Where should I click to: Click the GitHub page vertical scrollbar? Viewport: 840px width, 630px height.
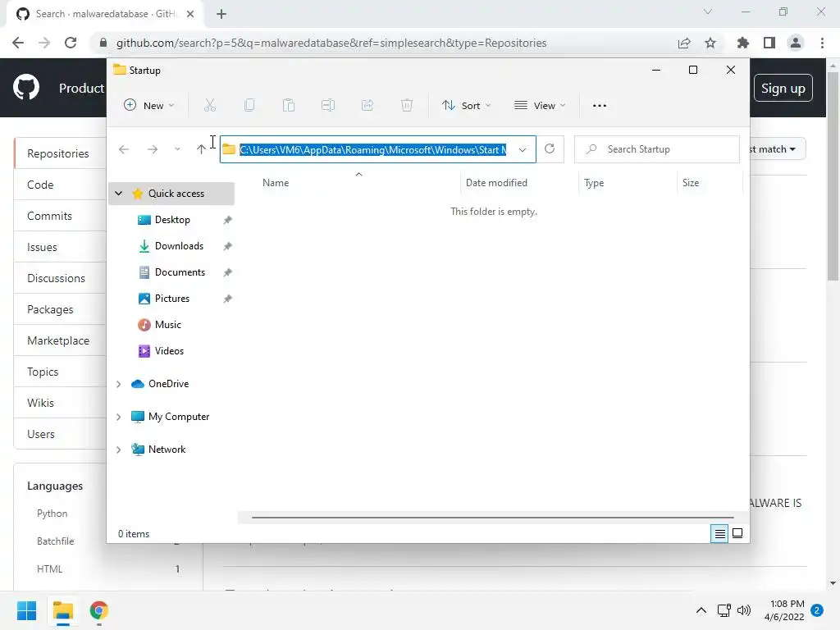click(x=833, y=177)
